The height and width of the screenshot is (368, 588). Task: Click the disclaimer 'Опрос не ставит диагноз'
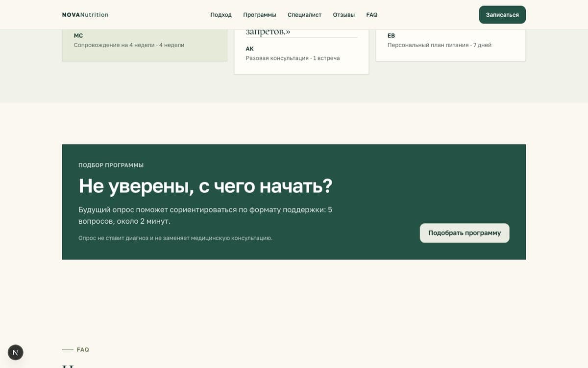point(175,238)
